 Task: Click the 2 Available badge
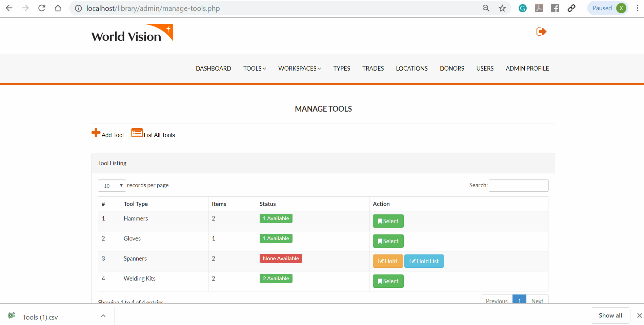tap(276, 279)
